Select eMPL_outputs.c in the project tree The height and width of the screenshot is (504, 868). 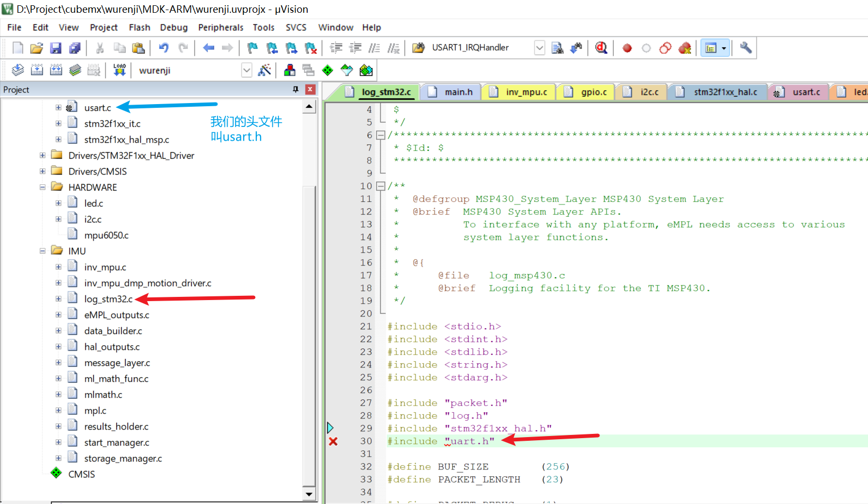pyautogui.click(x=117, y=315)
